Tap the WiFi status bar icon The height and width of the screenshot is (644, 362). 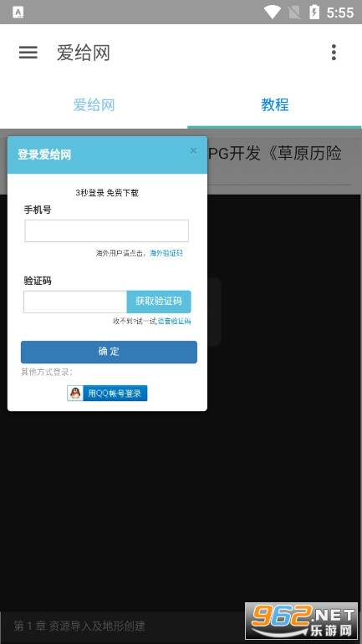point(272,13)
